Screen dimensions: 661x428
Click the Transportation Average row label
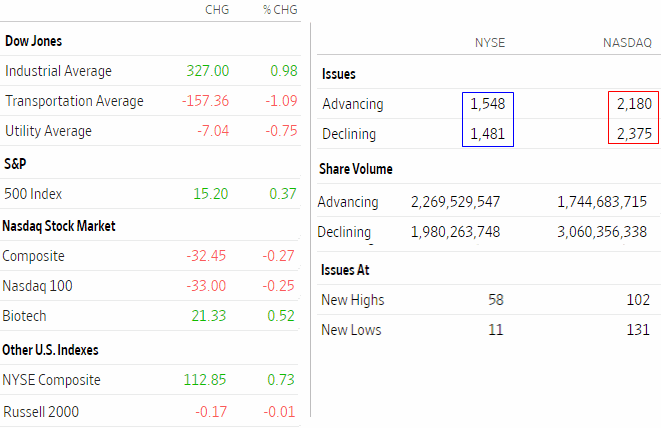(x=74, y=101)
